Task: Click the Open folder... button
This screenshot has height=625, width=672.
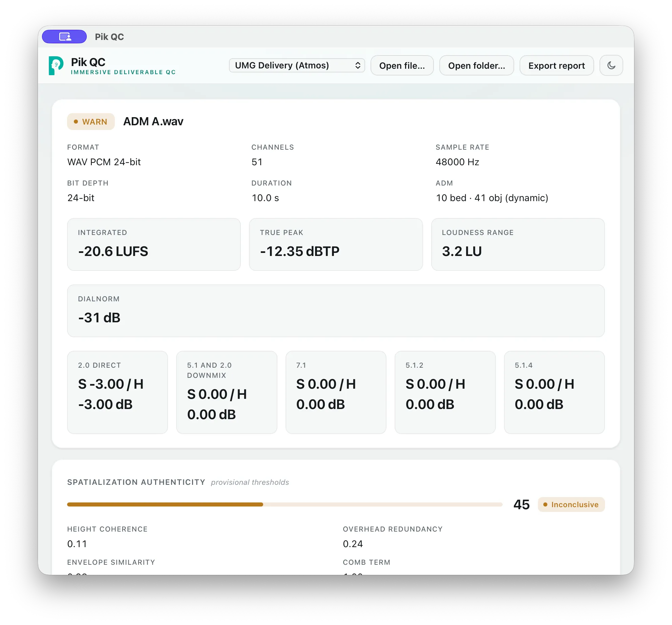Action: tap(477, 65)
